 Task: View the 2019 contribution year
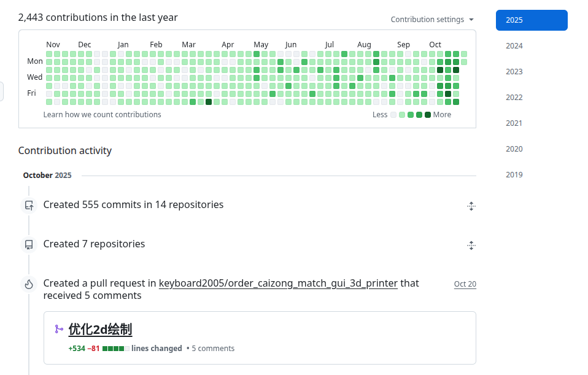pos(514,175)
